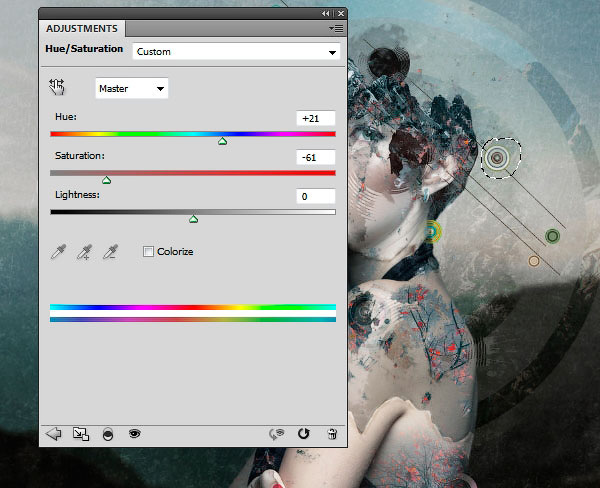Select the on-image targeted adjustment hand tool
The height and width of the screenshot is (488, 600).
(57, 87)
